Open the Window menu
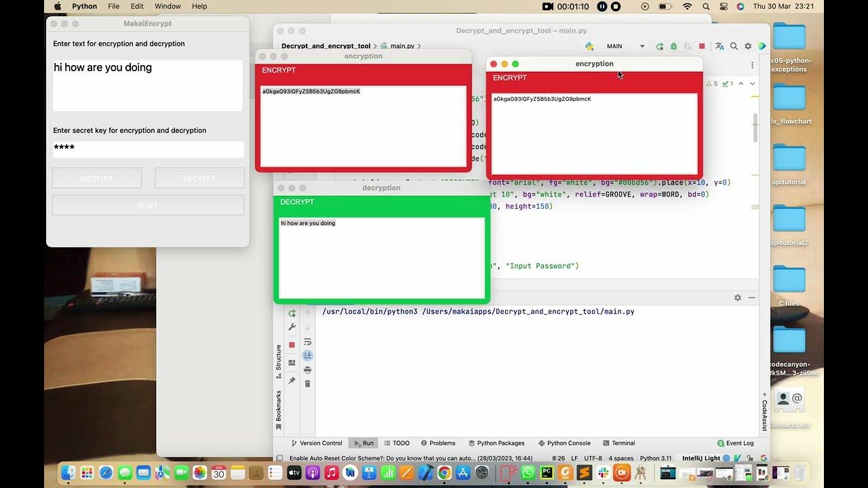Screen dimensions: 868x488 167,6
